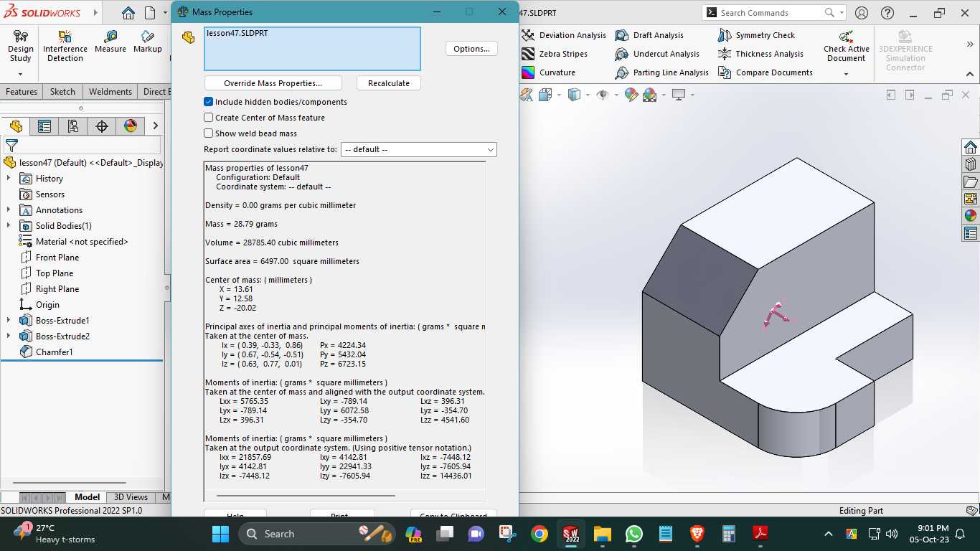Click Override Mass Properties...
Image resolution: width=980 pixels, height=551 pixels.
(273, 83)
